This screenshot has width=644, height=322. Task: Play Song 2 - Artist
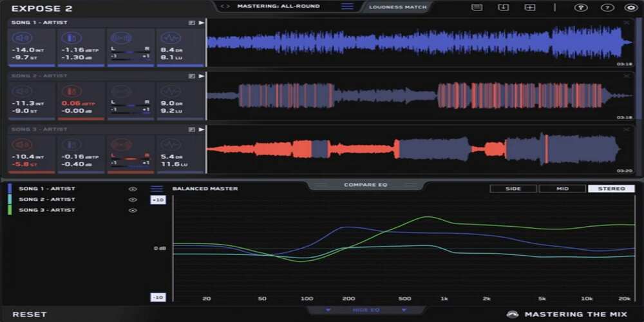coord(201,76)
